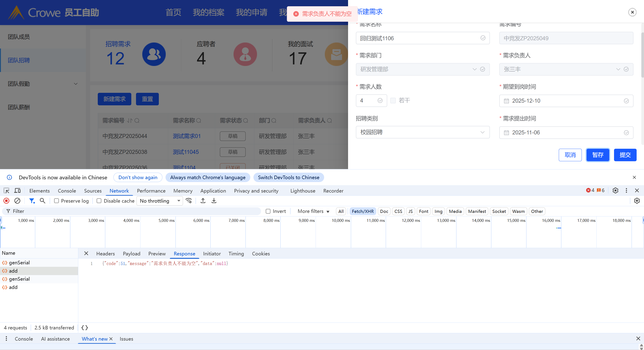Expand the More filters dropdown
This screenshot has width=644, height=350.
313,211
